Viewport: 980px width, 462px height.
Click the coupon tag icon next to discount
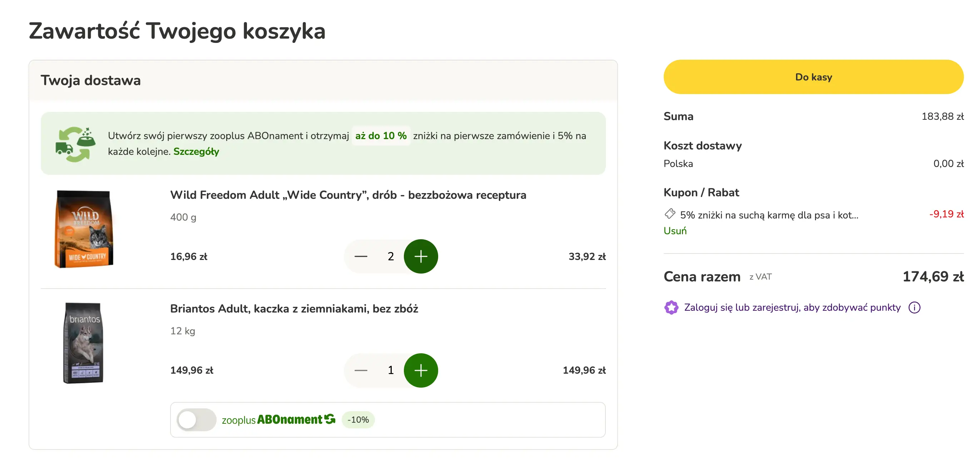click(670, 214)
